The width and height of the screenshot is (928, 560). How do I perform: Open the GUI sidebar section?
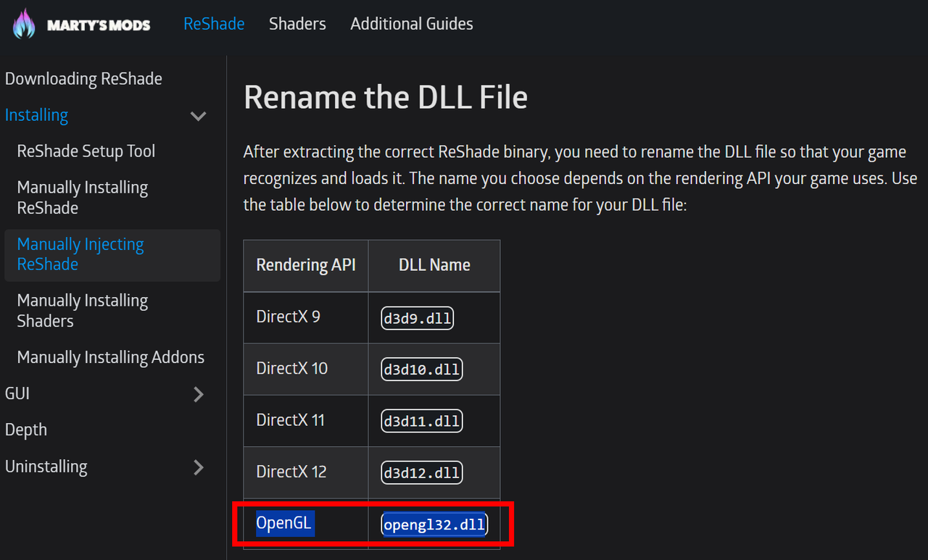pos(17,394)
